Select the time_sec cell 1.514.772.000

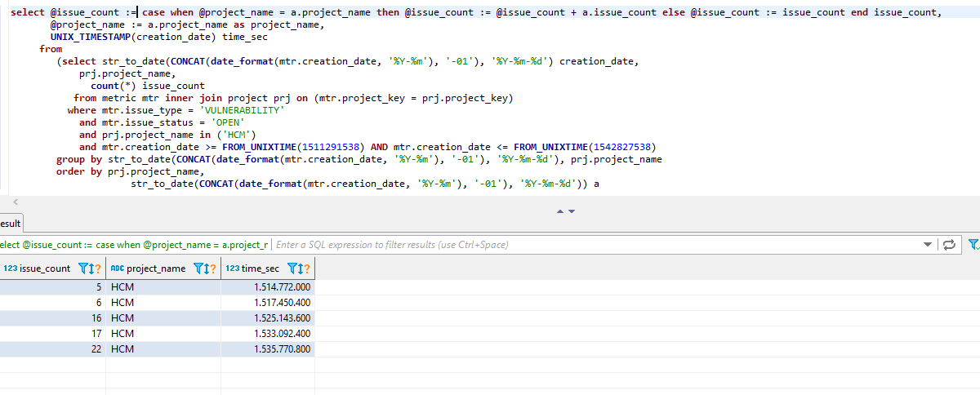(x=268, y=286)
